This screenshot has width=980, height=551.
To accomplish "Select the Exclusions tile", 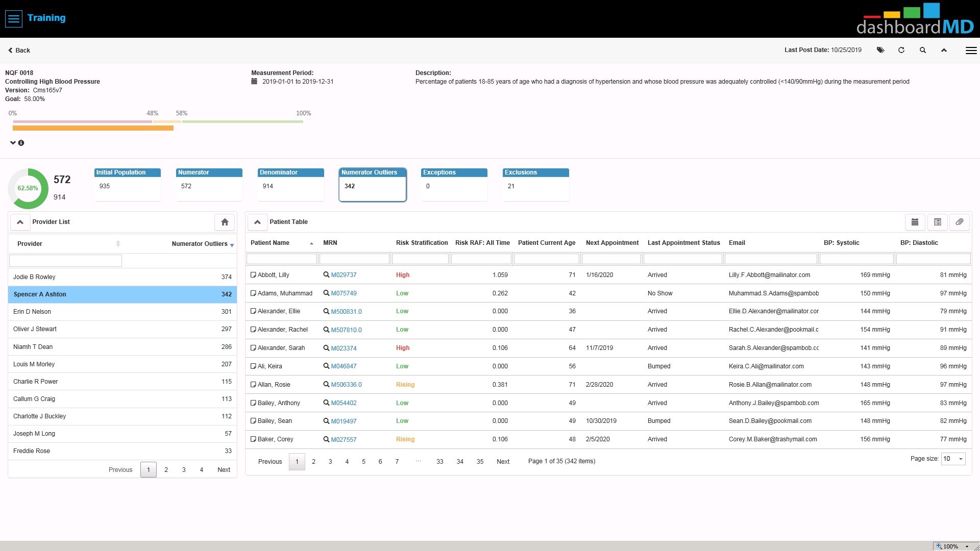I will tap(536, 185).
